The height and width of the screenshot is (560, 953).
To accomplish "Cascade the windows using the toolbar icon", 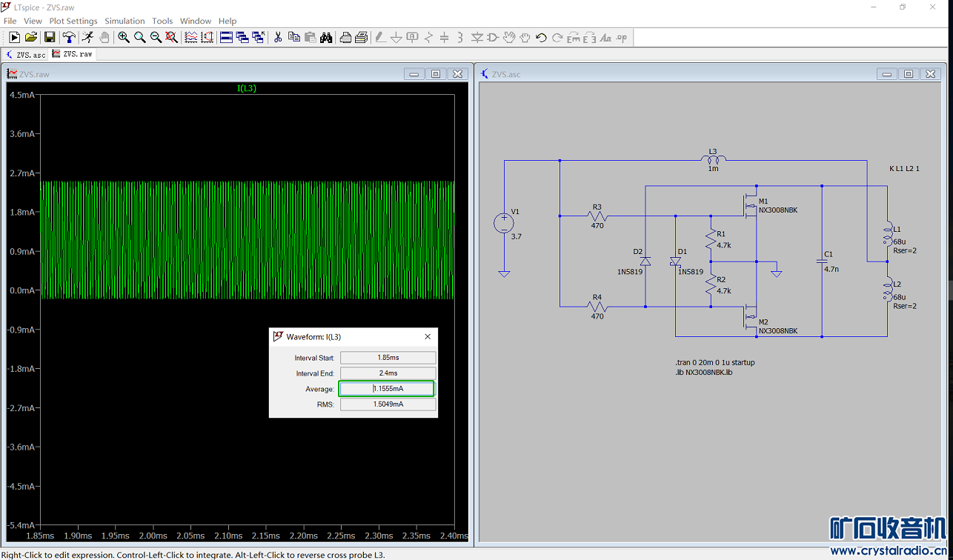I will coord(242,37).
